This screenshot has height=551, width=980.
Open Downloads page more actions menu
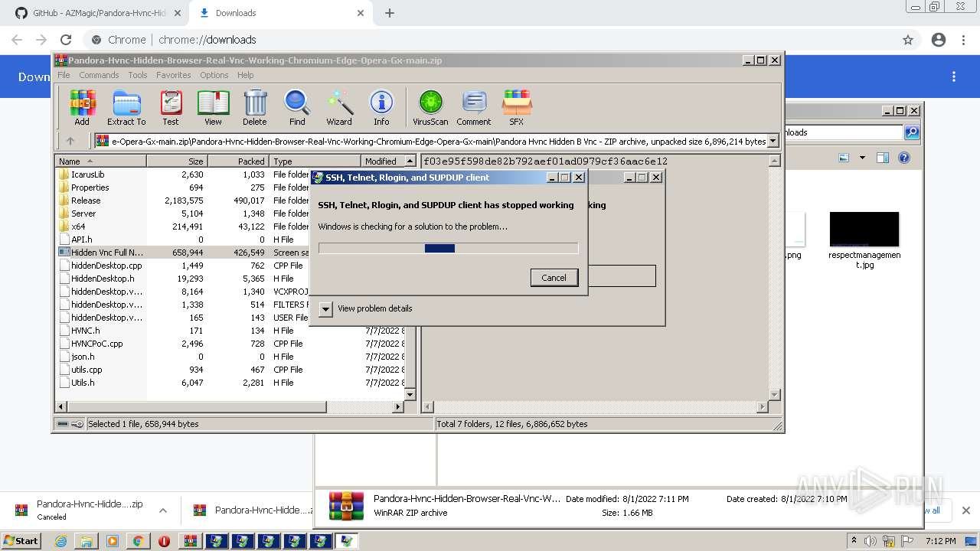click(x=954, y=77)
